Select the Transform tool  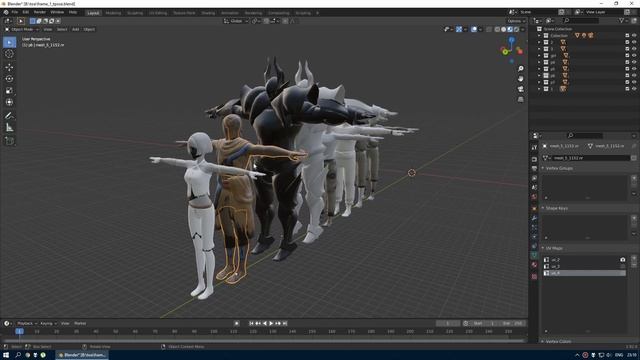(x=9, y=102)
